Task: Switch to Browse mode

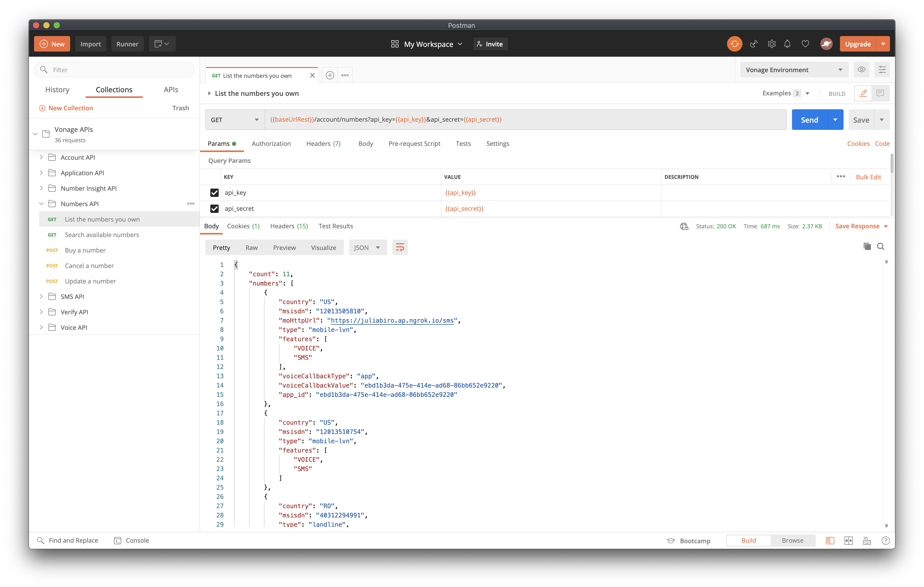Action: 792,540
